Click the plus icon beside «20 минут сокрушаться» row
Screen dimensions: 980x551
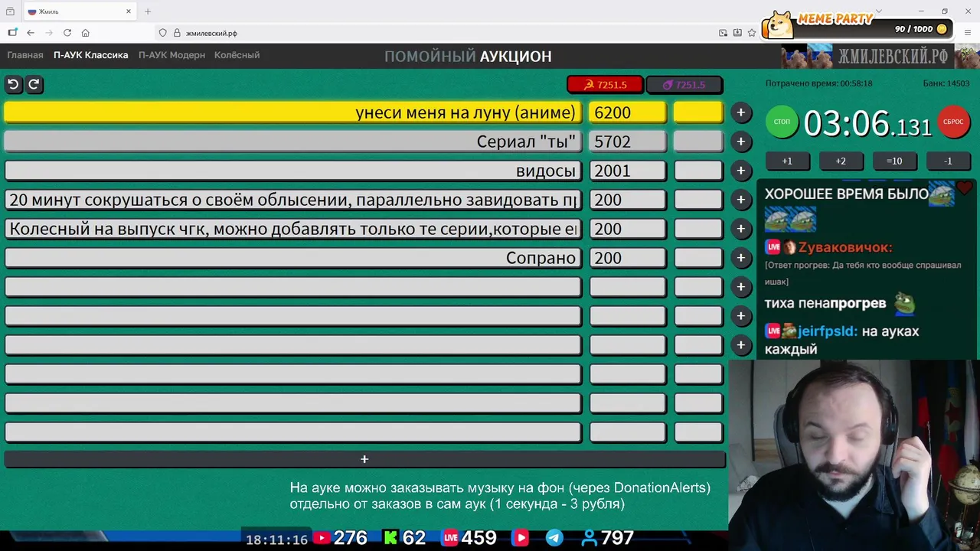pos(740,200)
